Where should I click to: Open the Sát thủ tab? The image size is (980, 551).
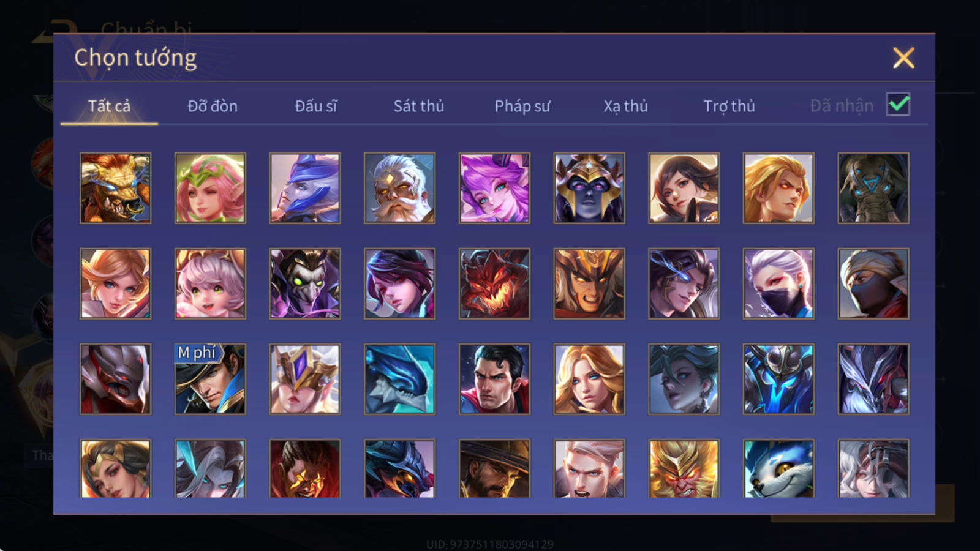[418, 106]
